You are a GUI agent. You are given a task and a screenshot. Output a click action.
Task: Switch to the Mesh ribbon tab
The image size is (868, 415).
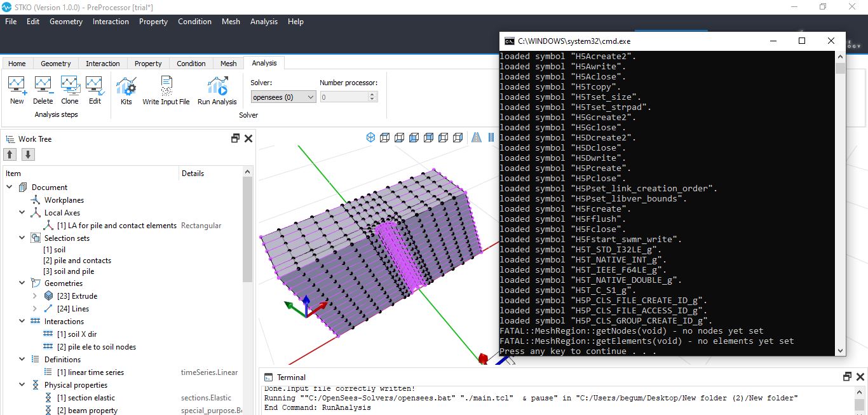(x=229, y=64)
